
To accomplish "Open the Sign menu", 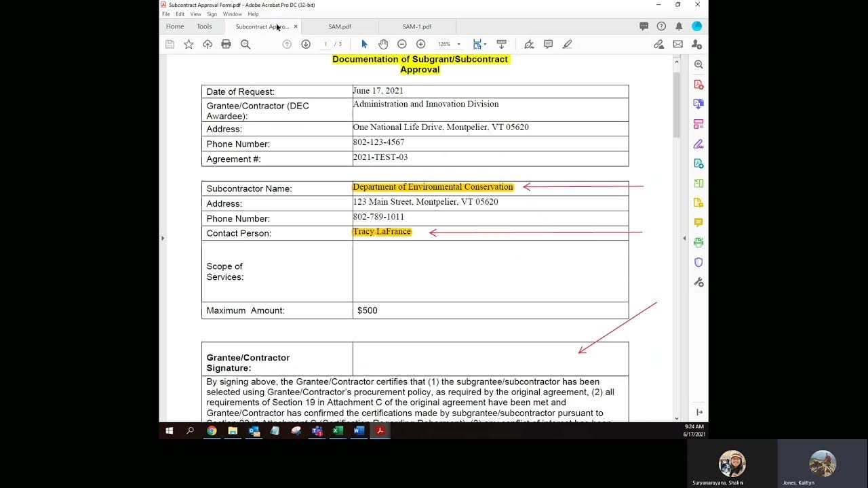I will (212, 14).
